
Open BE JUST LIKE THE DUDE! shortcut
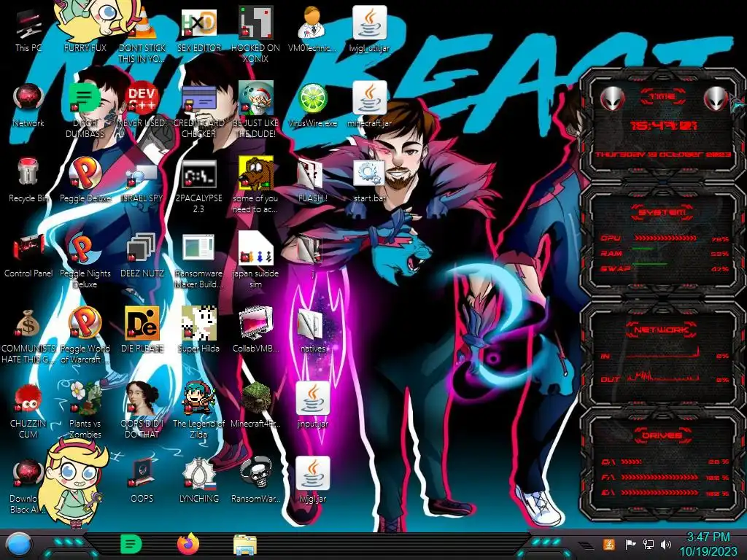coord(256,98)
